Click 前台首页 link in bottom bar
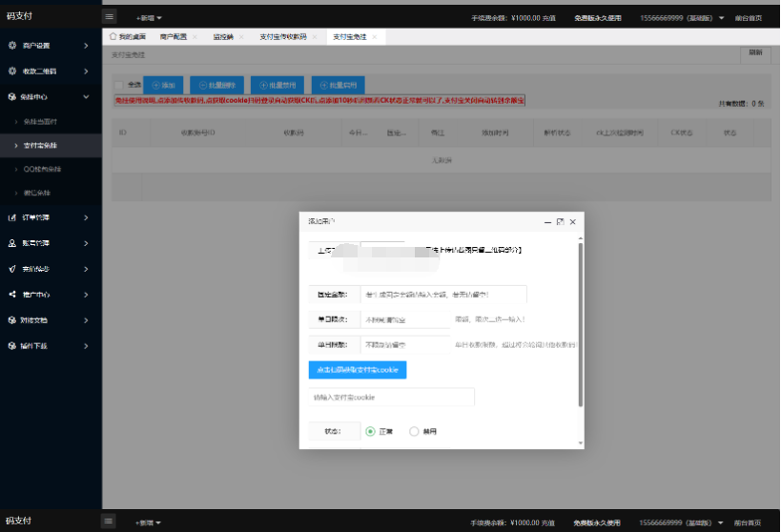781x532 pixels. pos(747,522)
